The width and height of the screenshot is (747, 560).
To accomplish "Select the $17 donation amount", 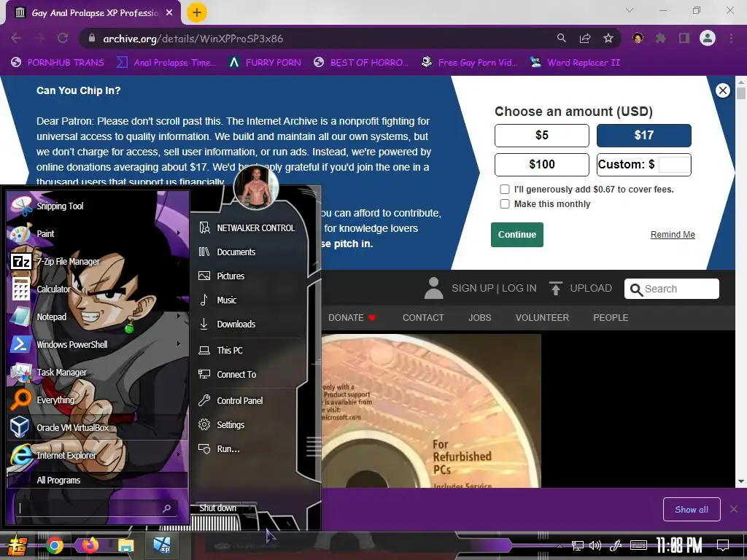I will point(643,136).
